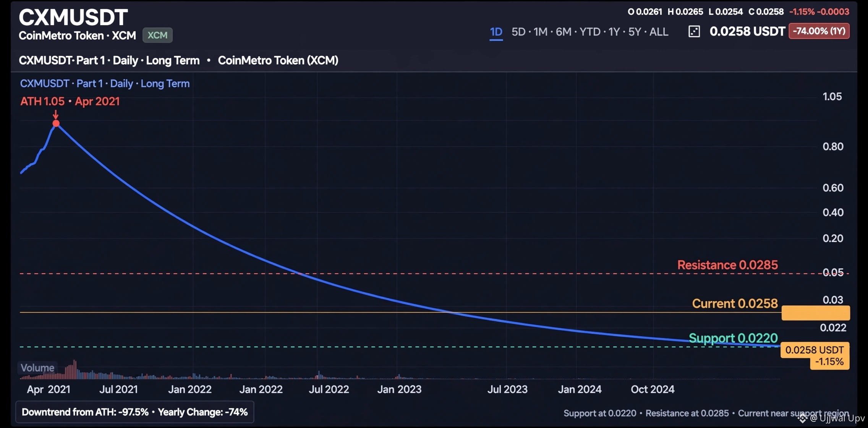
Task: Select the 1Y timeframe
Action: pos(614,32)
